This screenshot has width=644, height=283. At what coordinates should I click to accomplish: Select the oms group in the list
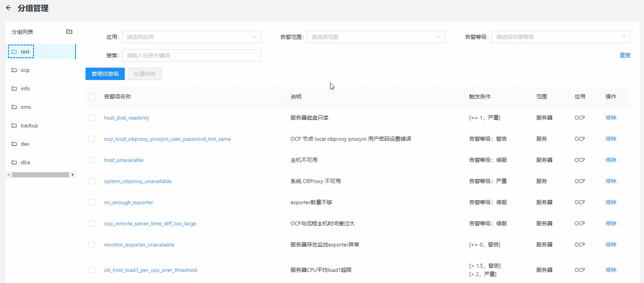tap(40, 107)
